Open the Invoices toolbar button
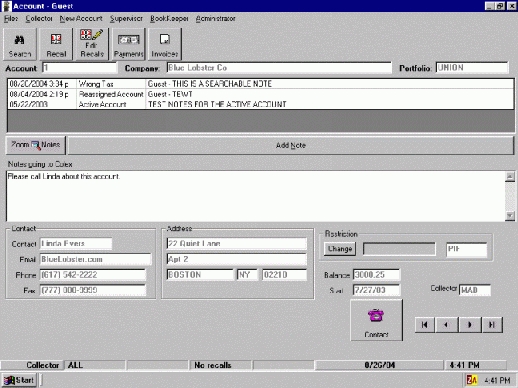 165,44
